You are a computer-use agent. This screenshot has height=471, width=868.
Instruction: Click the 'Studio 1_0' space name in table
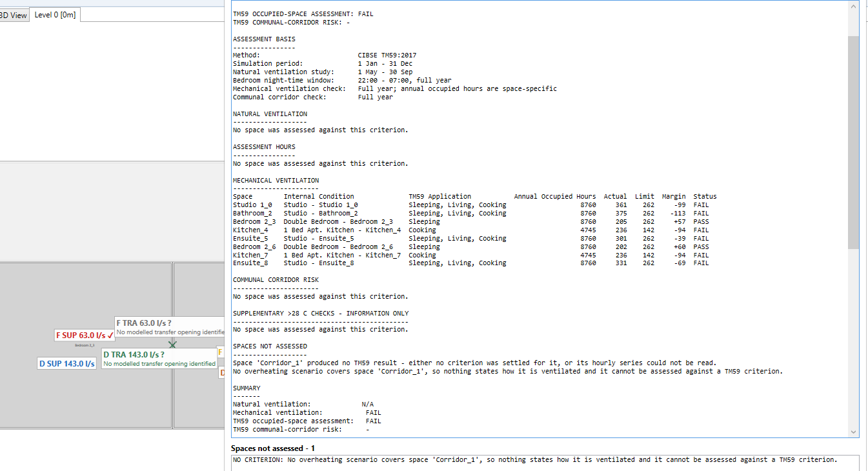(x=252, y=205)
